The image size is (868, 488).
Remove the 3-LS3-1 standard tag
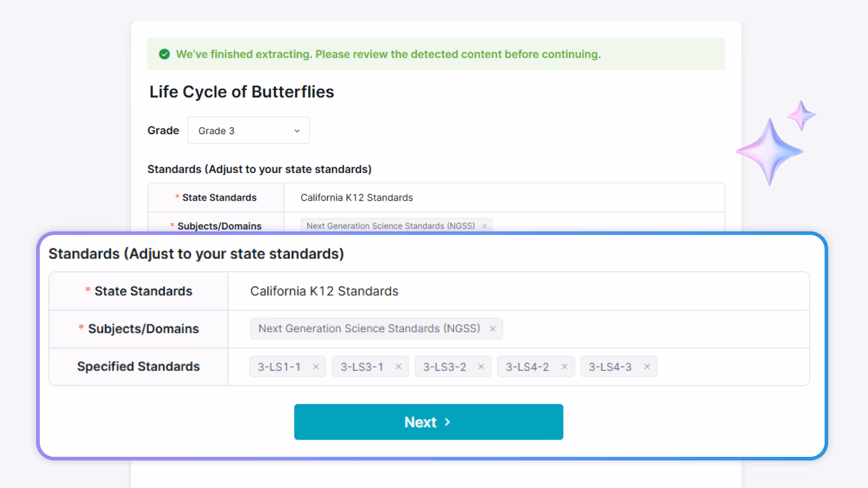point(398,366)
